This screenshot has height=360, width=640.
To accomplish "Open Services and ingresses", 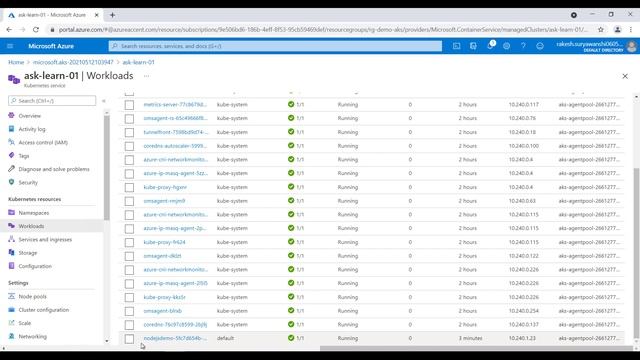I will 45,240.
